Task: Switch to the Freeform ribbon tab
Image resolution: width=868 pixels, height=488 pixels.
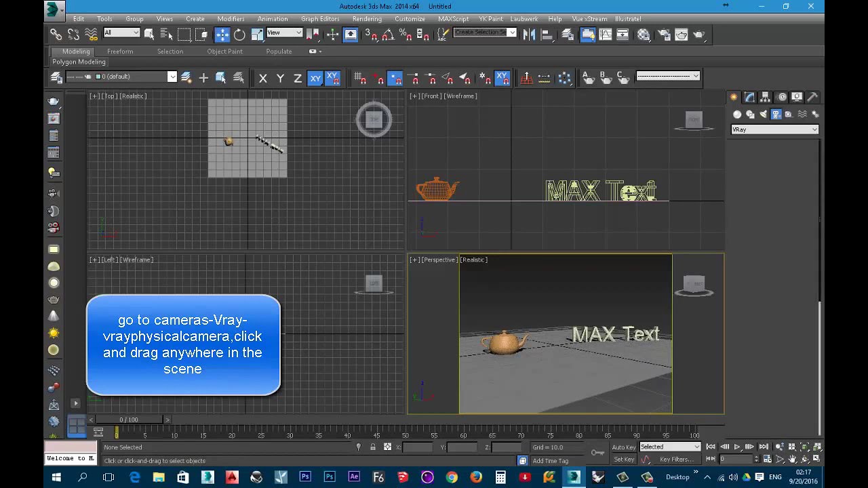Action: tap(120, 52)
